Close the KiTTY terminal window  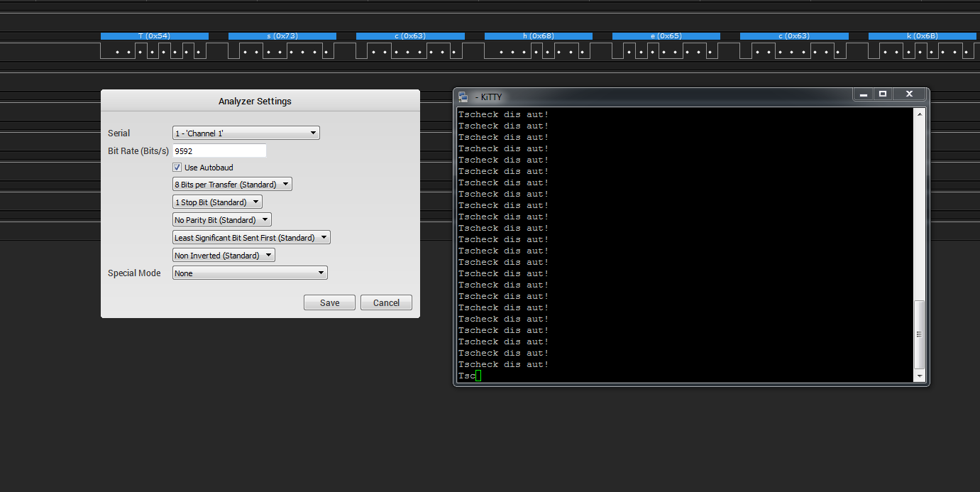(x=909, y=94)
